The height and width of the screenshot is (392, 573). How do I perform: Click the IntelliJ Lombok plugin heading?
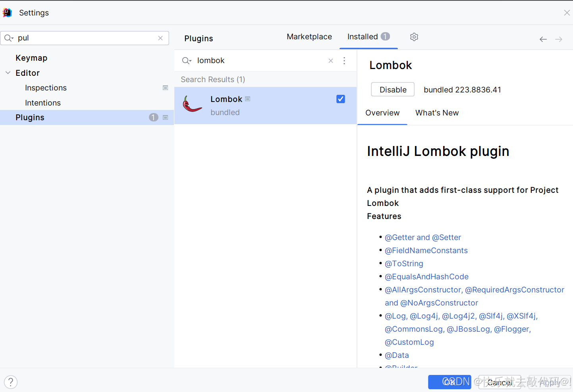(x=438, y=151)
